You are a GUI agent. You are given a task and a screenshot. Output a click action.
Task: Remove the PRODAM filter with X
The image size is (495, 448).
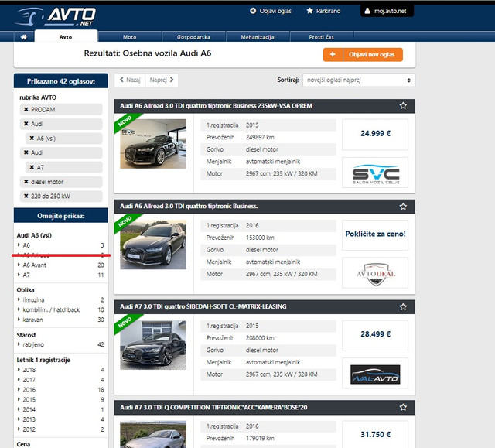tap(26, 109)
